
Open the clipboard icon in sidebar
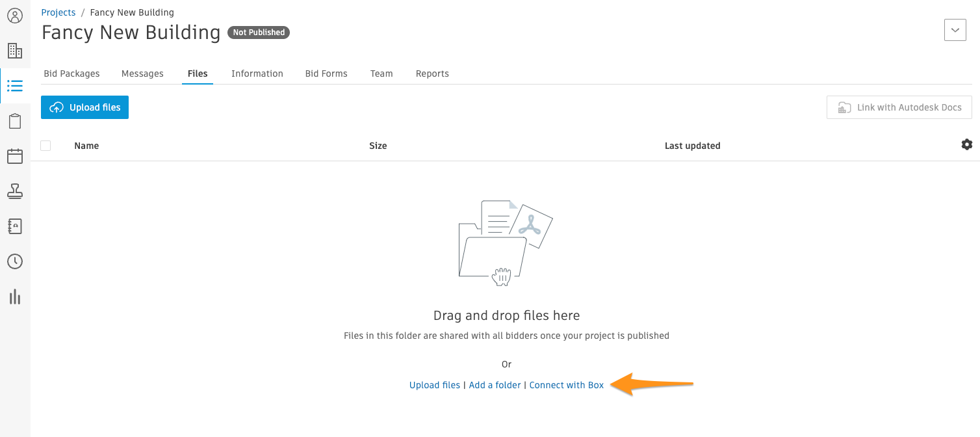(15, 120)
